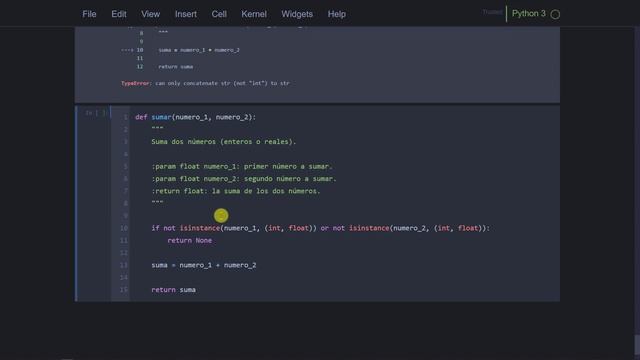Click the 'Suma dos números (enteros o reales).' text
Viewport: 640px width, 360px height.
click(x=224, y=142)
